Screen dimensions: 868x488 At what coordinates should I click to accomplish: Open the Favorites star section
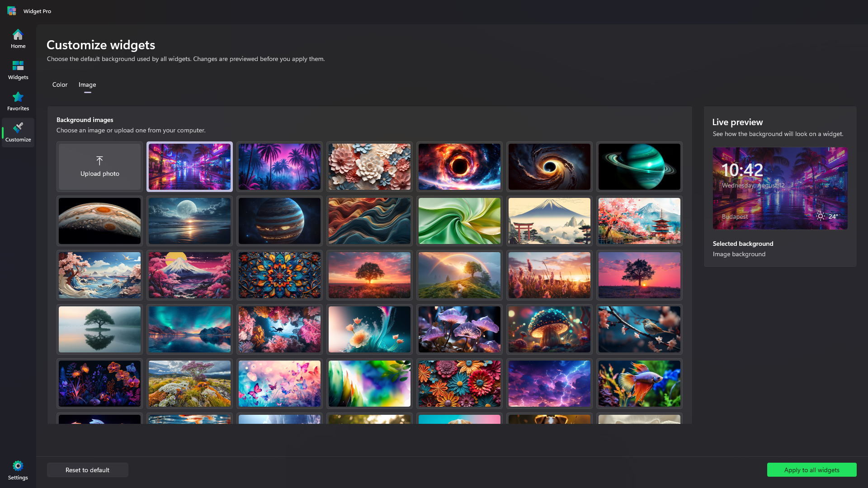pyautogui.click(x=18, y=101)
